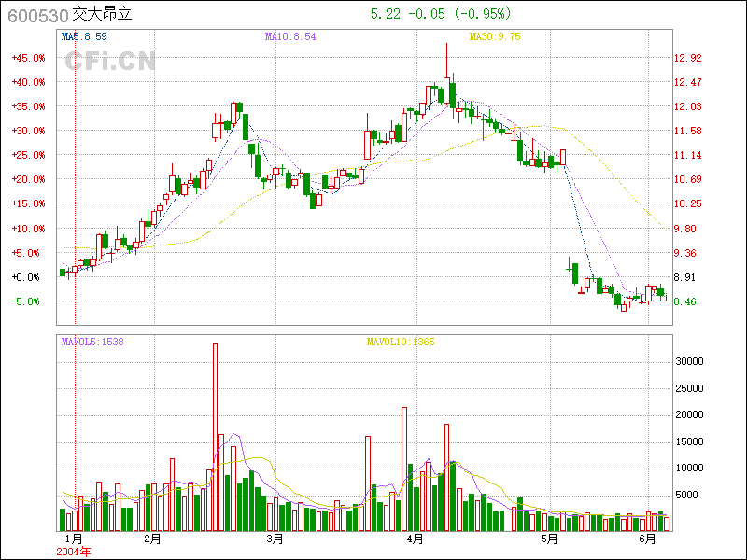This screenshot has width=747, height=560.
Task: Click the 4月 time axis label
Action: point(415,539)
